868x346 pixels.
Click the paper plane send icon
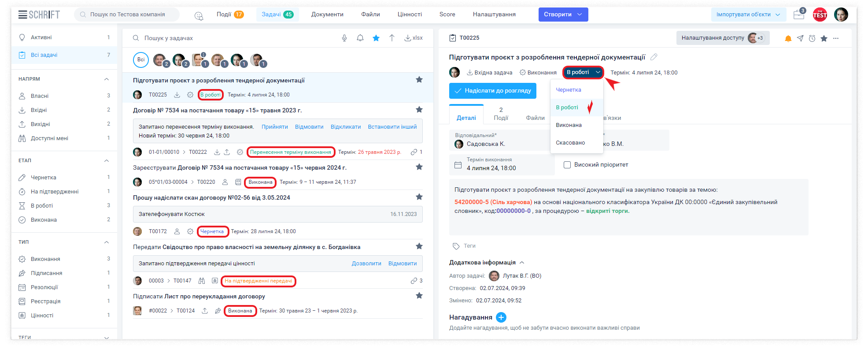pyautogui.click(x=800, y=38)
